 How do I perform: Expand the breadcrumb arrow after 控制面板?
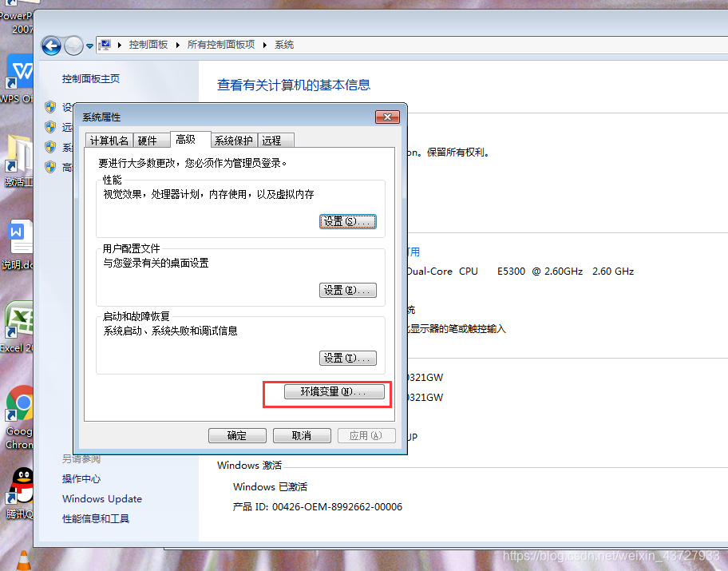point(177,46)
